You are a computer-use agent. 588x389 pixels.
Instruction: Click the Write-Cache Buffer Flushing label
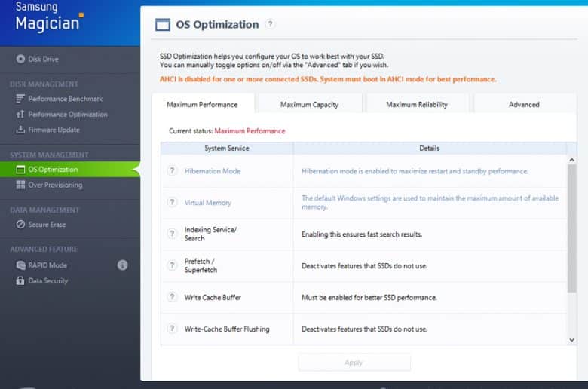tap(227, 329)
